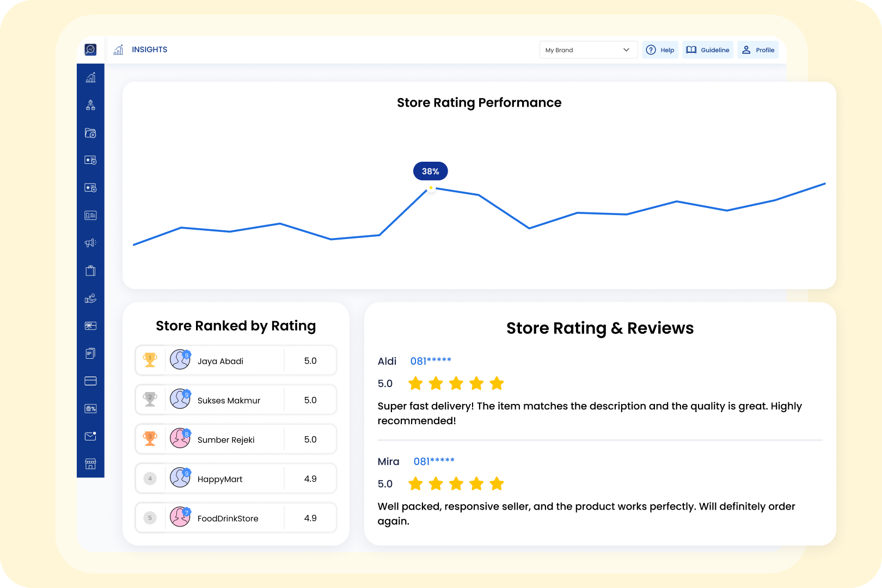Click the yellow peak data point on chart
The width and height of the screenshot is (882, 588).
pyautogui.click(x=431, y=188)
